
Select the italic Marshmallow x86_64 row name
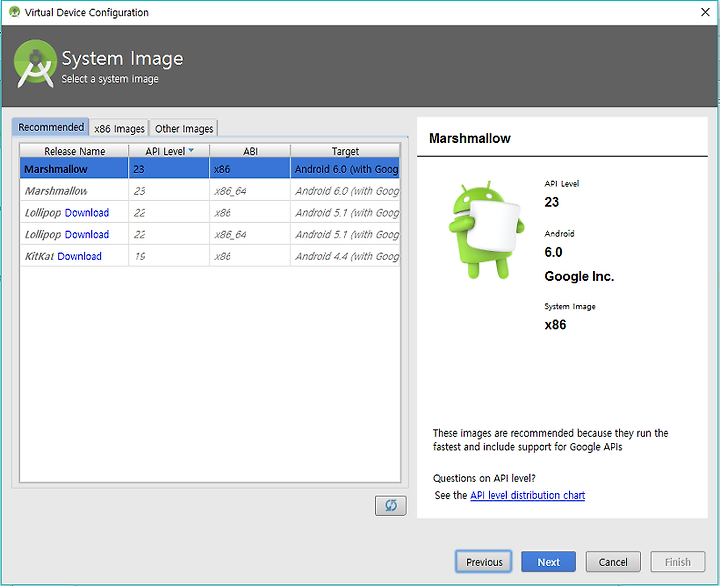coord(56,191)
